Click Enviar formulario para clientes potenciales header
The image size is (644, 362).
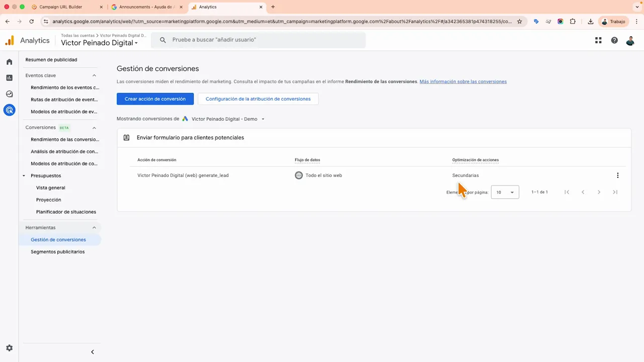click(x=190, y=137)
